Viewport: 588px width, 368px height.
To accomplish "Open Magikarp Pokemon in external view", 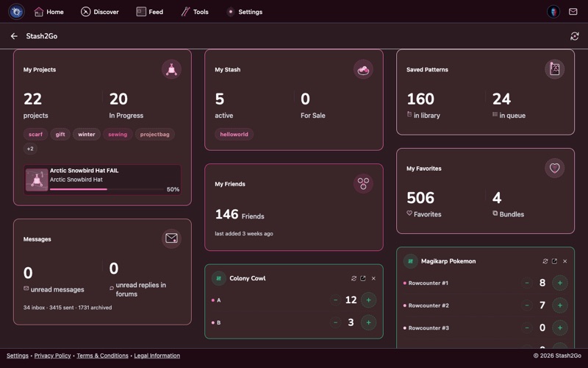I will pyautogui.click(x=555, y=261).
